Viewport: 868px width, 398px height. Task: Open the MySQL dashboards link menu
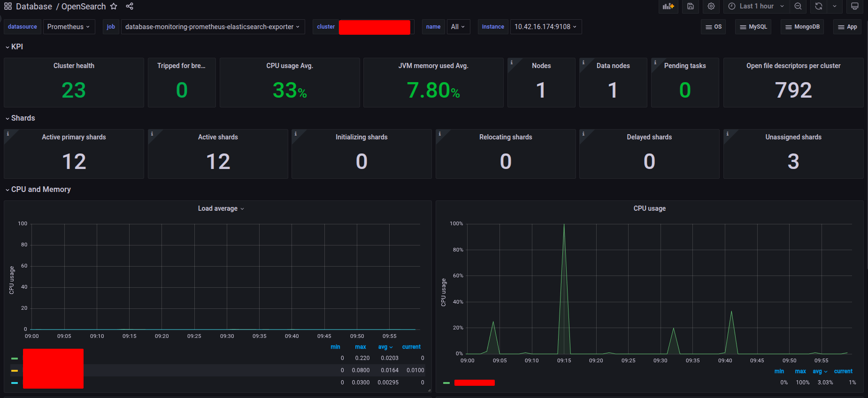pos(753,27)
